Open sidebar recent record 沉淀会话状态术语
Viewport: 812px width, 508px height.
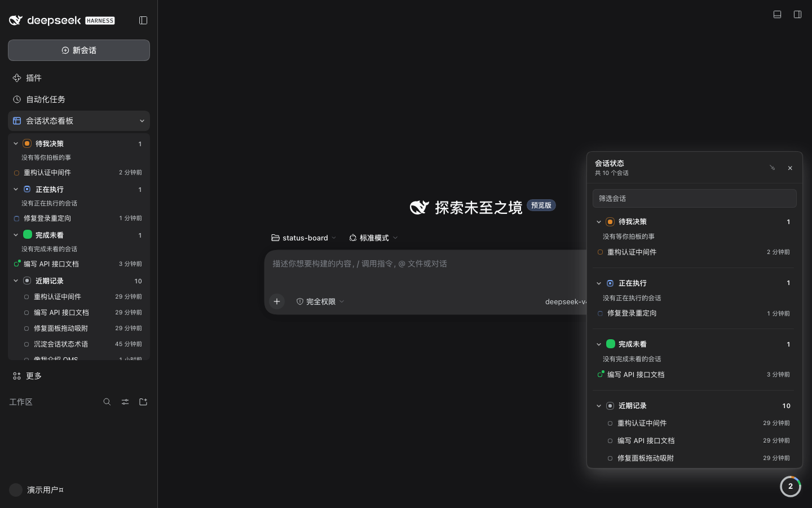pos(79,344)
